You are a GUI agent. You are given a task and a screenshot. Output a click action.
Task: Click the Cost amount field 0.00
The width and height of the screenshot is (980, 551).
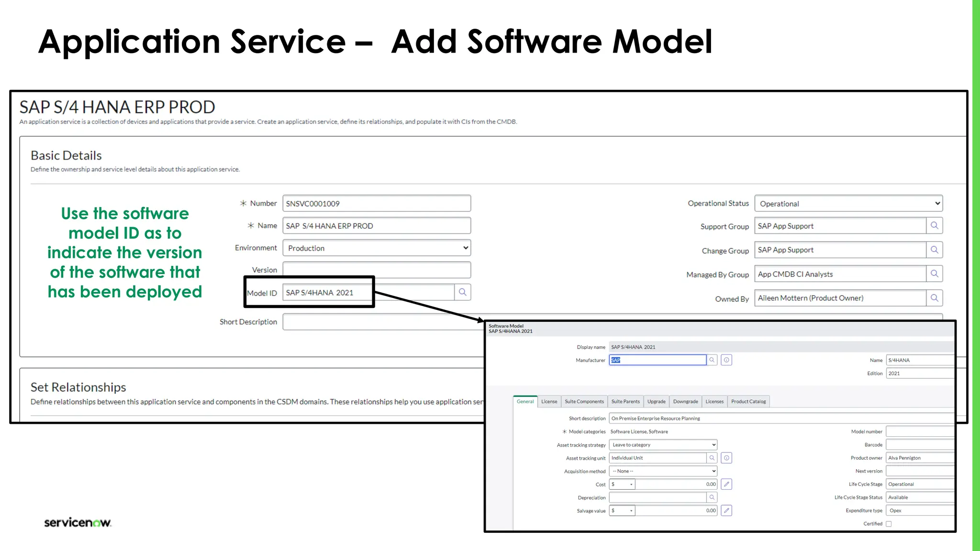677,485
